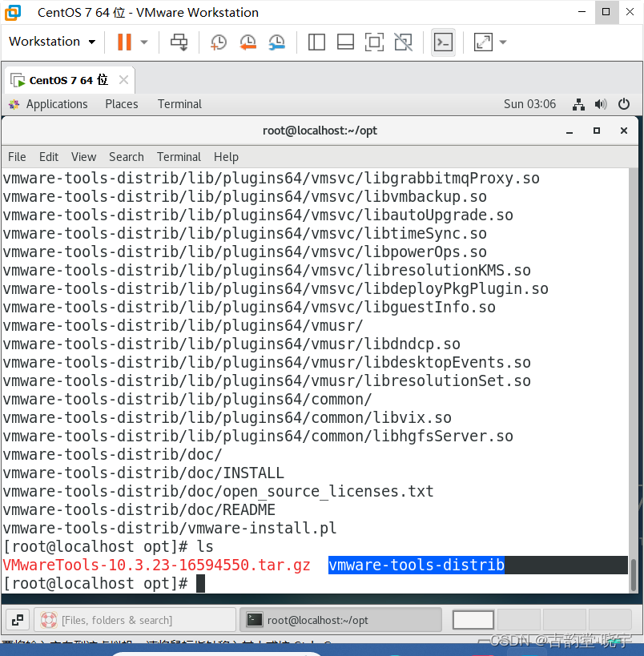Select root@localhost:~/opt taskbar entry
The width and height of the screenshot is (644, 656).
pos(340,620)
